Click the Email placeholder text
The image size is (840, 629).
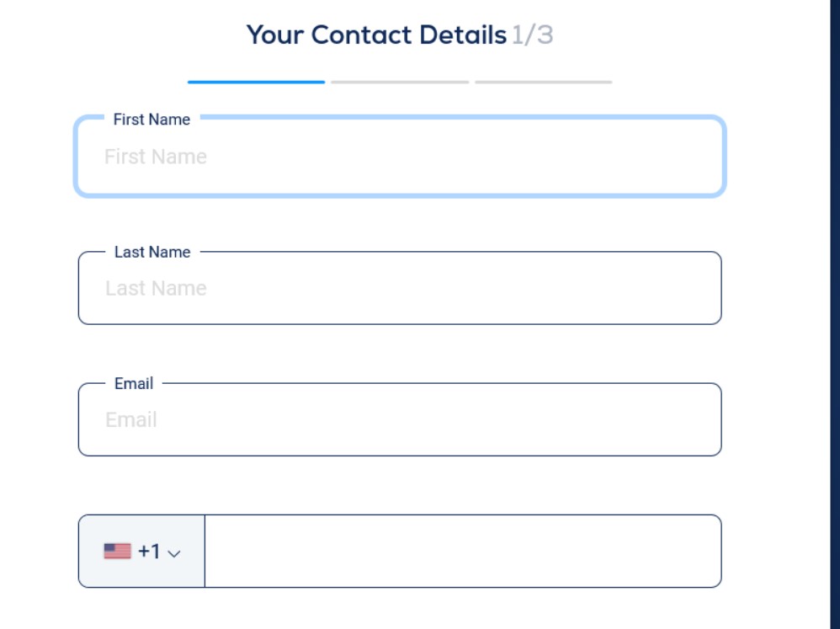133,419
